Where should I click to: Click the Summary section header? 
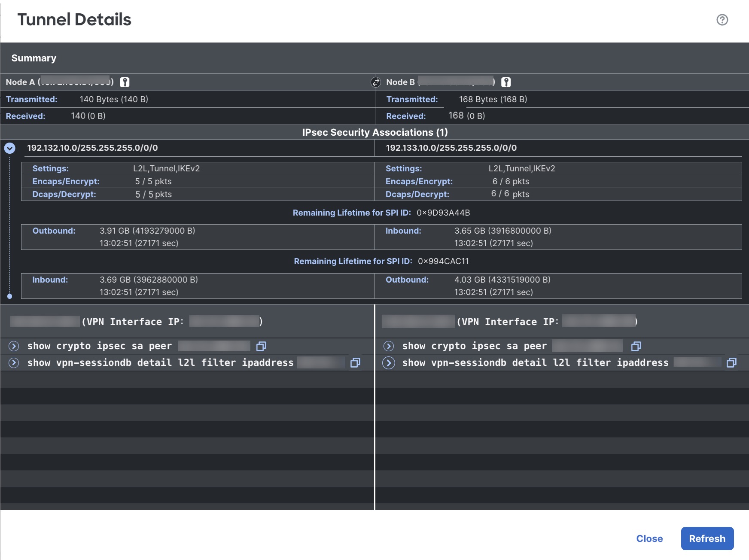click(x=34, y=58)
